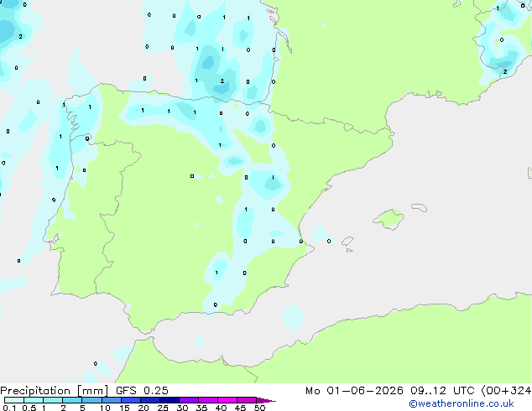Click the "10" legend scale label

point(105,408)
